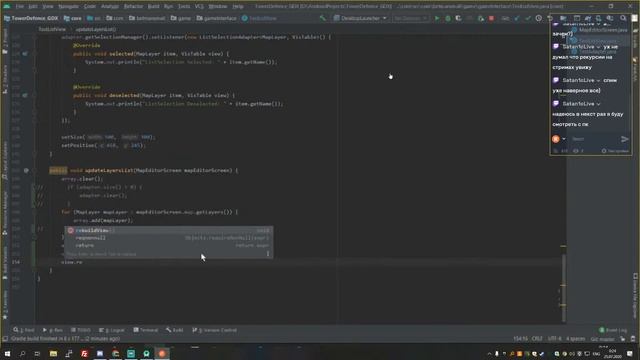This screenshot has height=360, width=640.
Task: Open the Help menu
Action: (x=238, y=7)
